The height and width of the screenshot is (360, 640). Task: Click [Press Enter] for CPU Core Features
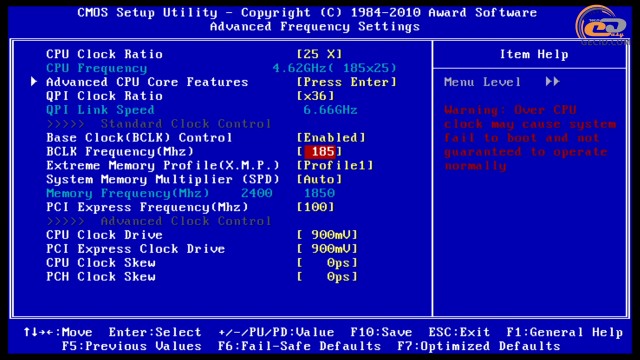coord(347,82)
